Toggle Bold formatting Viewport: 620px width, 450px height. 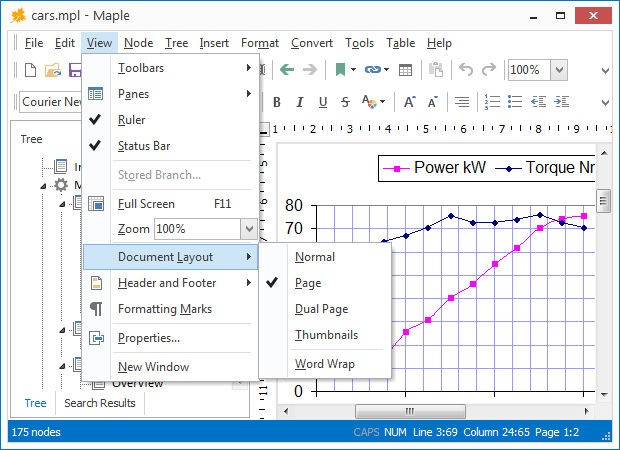(277, 102)
